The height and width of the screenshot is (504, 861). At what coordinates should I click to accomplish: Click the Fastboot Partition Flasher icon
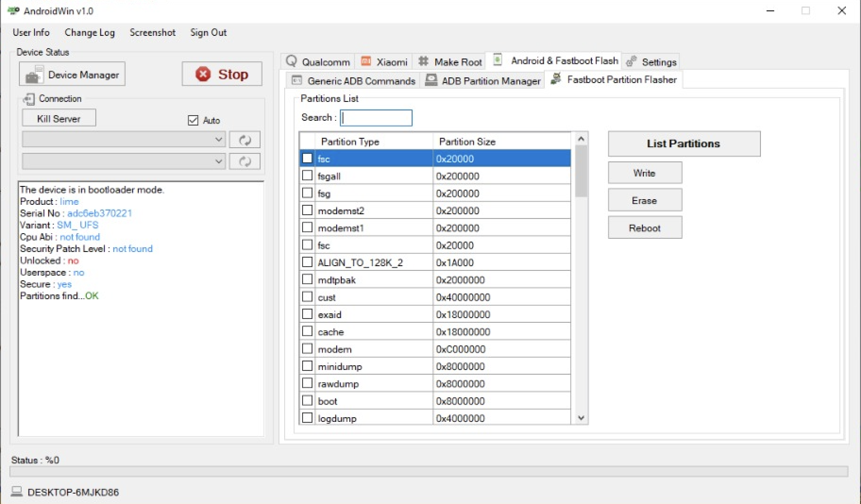pos(556,78)
